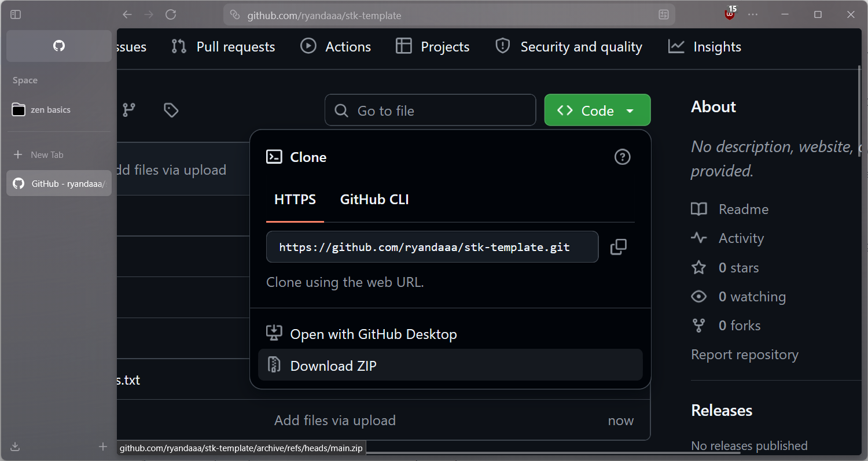Open the Readme link in About
This screenshot has width=868, height=461.
pyautogui.click(x=730, y=209)
